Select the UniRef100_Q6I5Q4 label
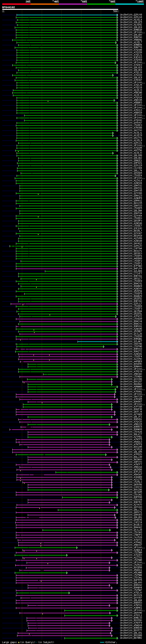This screenshot has width=146, height=644. coord(131,311)
